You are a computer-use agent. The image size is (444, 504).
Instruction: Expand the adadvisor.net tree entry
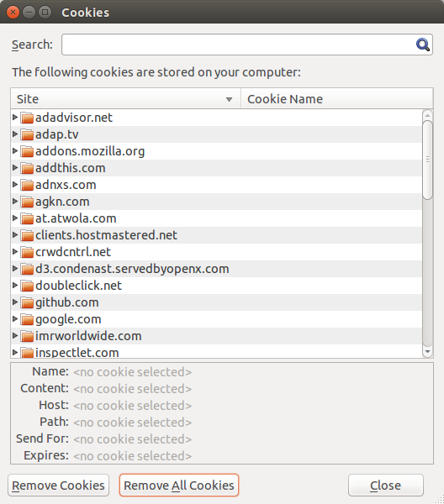15,117
